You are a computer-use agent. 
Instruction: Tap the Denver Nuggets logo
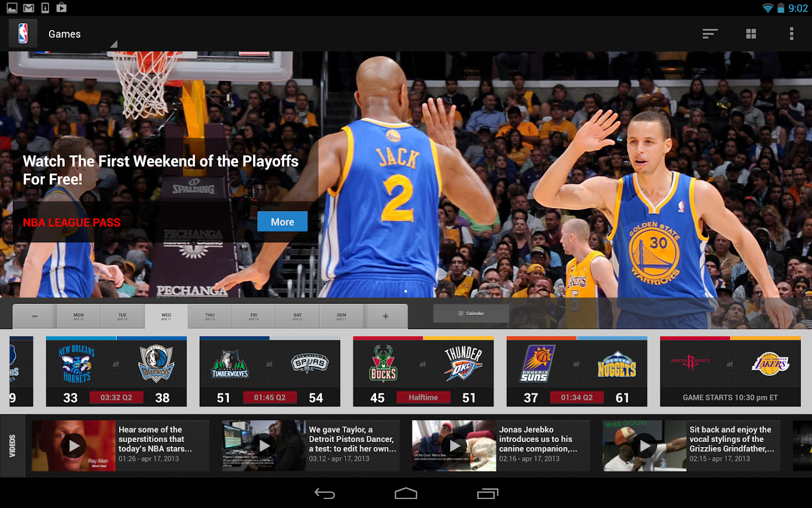617,364
